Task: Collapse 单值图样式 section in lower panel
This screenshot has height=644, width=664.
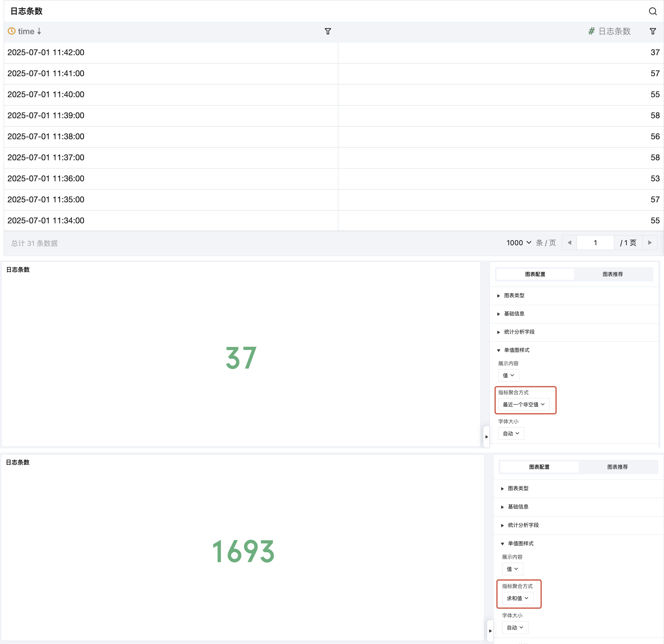Action: coord(520,543)
